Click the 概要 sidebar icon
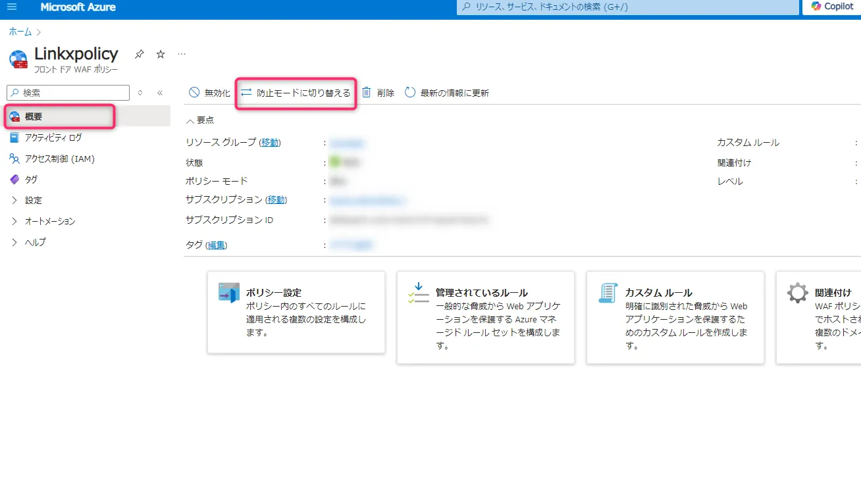Viewport: 861px width, 504px height. 14,116
